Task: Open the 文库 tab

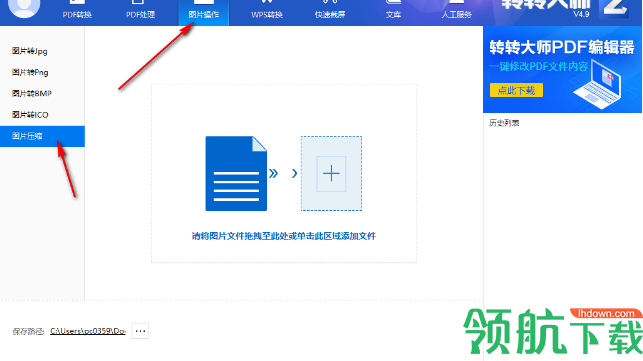Action: click(393, 13)
